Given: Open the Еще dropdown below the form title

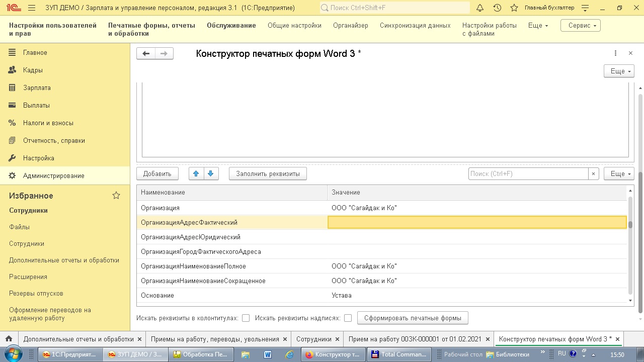Looking at the screenshot, I should 619,71.
